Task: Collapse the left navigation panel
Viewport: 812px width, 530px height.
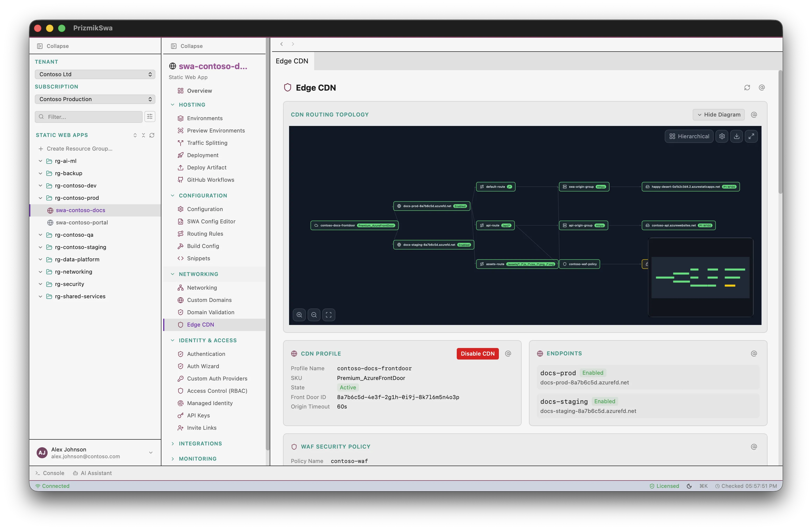Action: click(53, 45)
